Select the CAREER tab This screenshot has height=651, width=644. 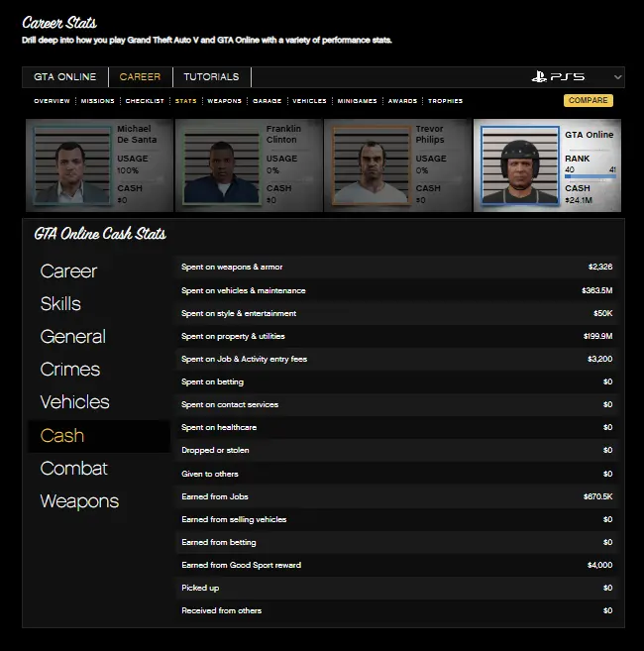140,77
